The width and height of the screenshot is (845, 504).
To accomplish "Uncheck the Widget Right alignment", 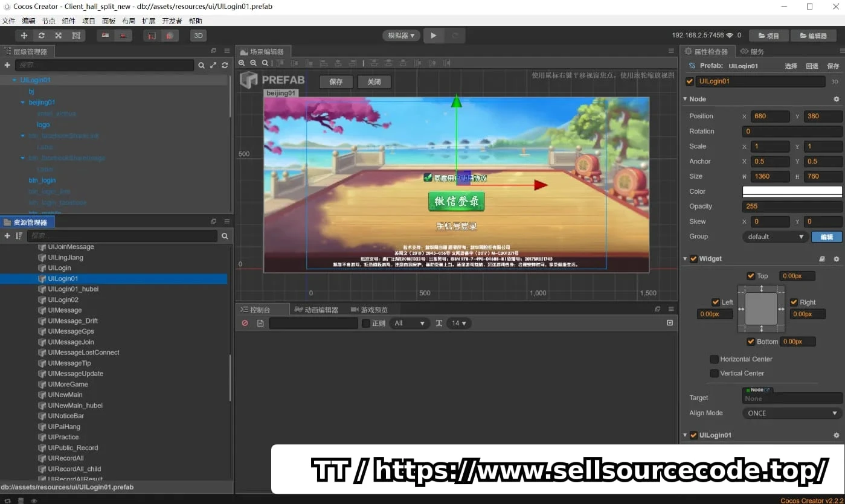I will 794,302.
